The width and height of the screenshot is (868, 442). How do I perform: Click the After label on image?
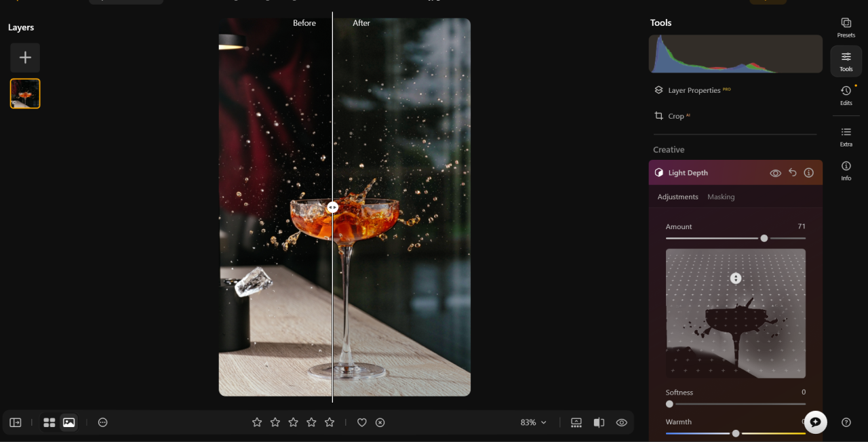pyautogui.click(x=361, y=23)
